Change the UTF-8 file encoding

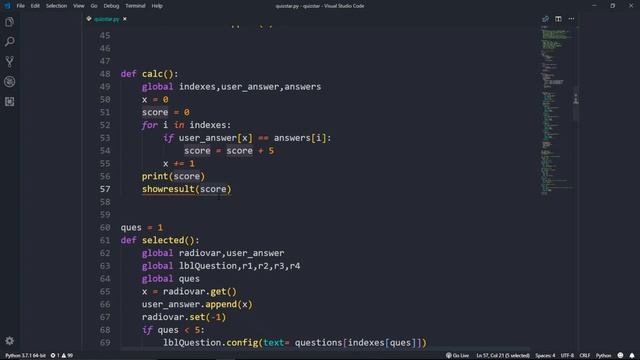[567, 356]
